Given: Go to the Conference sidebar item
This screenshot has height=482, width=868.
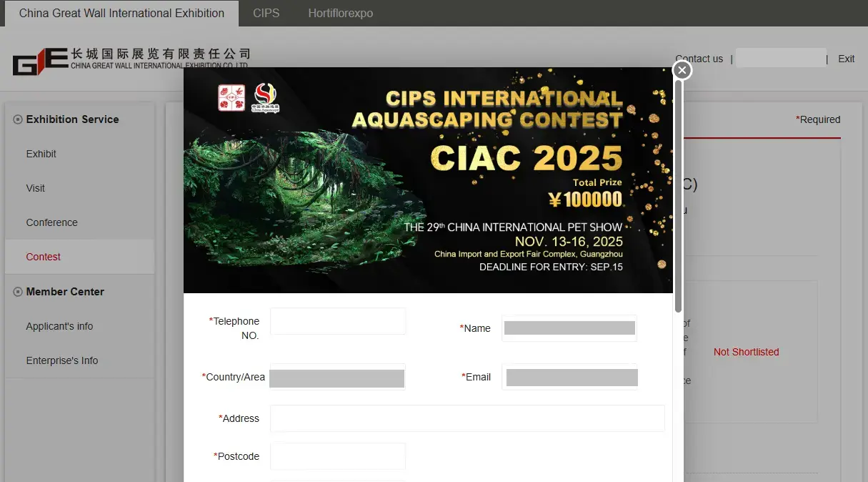Looking at the screenshot, I should [51, 222].
